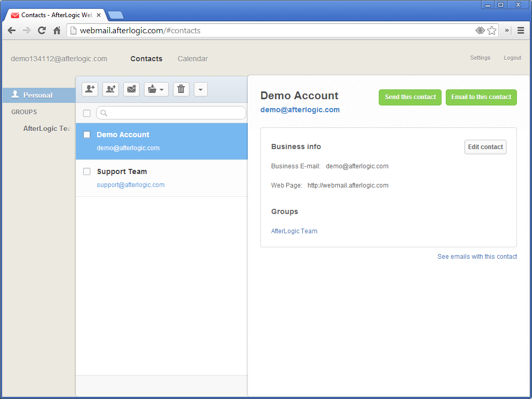This screenshot has width=532, height=399.
Task: Click Email to this contact button
Action: 481,97
